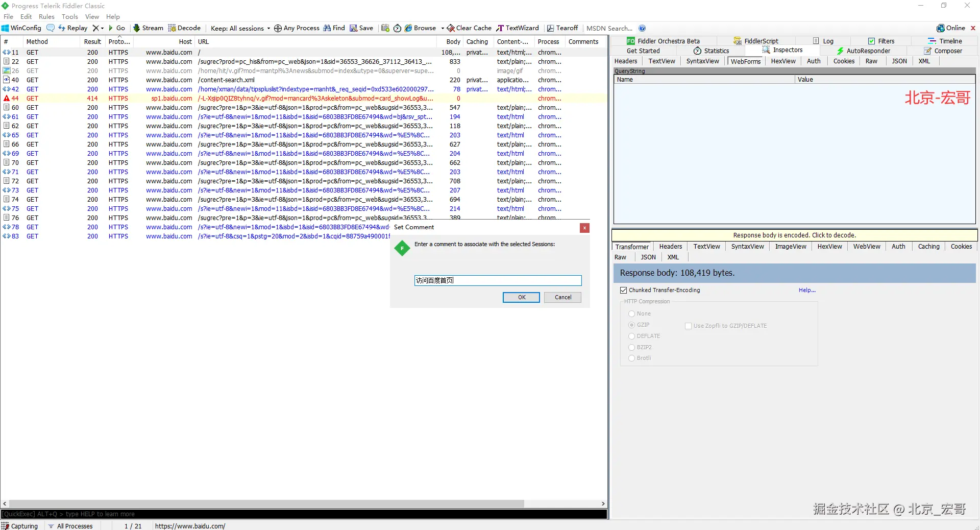Open the File menu
This screenshot has width=980, height=530.
tap(8, 16)
